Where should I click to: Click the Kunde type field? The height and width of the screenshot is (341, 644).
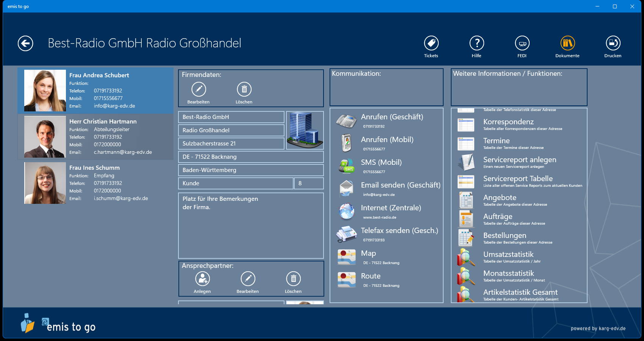tap(236, 183)
